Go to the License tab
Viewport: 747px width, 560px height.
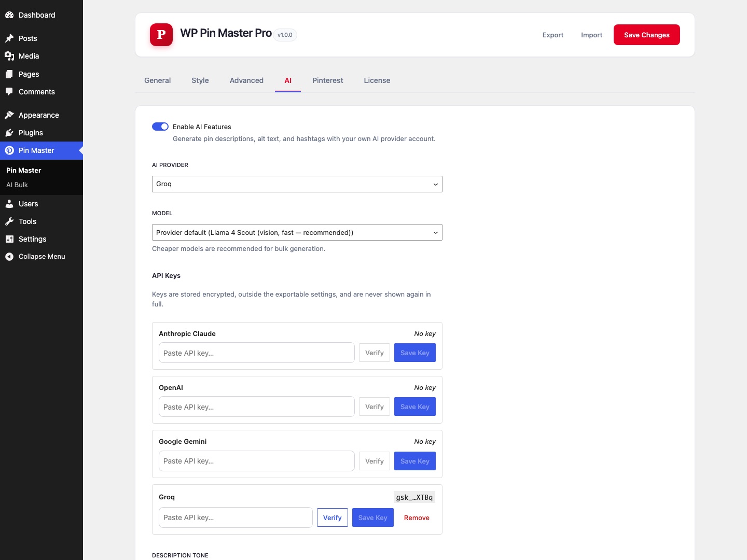[x=377, y=80]
